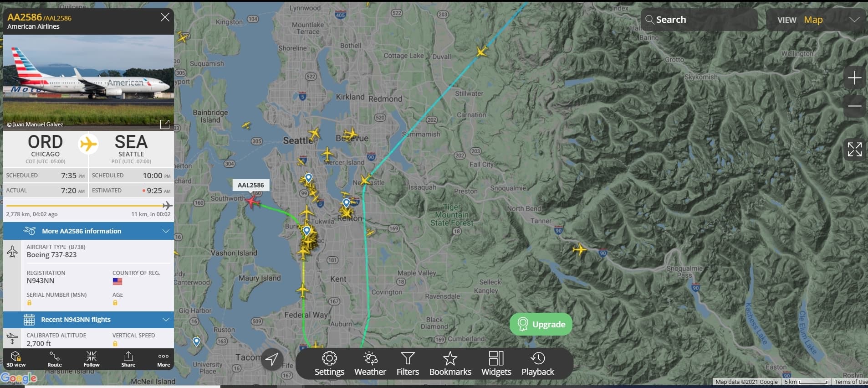
Task: Open the Weather layers panel
Action: pos(370,364)
